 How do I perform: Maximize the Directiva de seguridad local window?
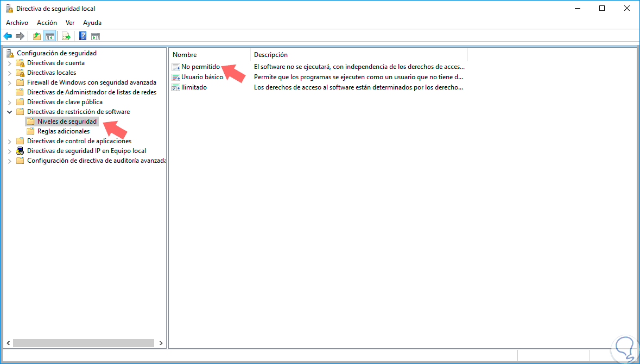pos(602,9)
